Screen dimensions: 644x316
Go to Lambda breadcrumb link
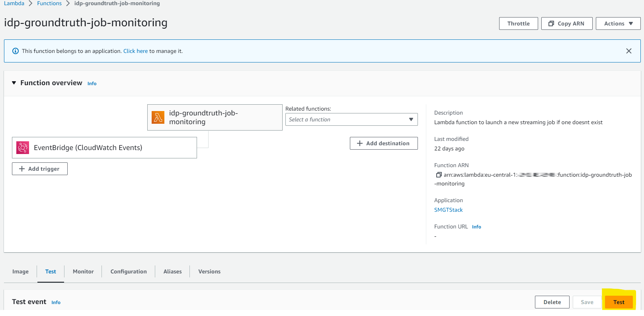[14, 3]
